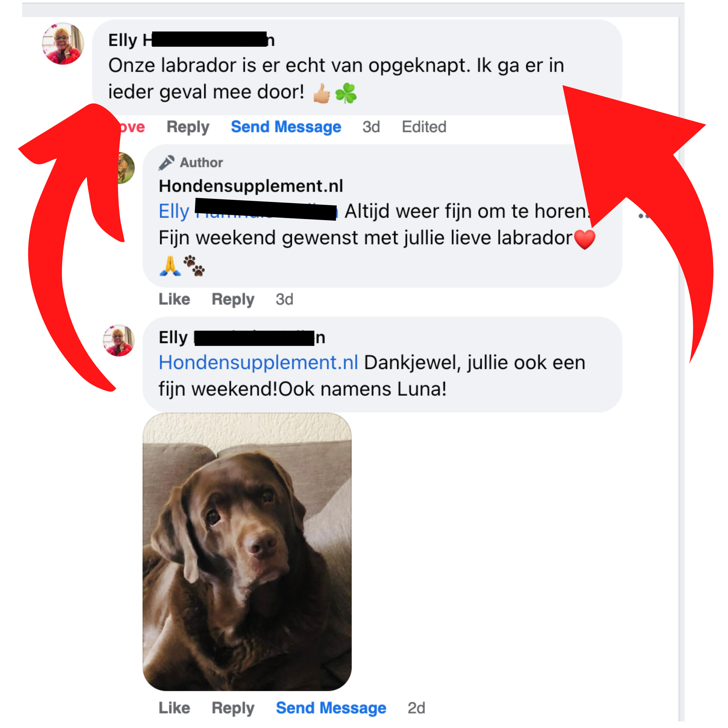Show edit history via the Edited label
Screen dimensions: 728x728
424,127
